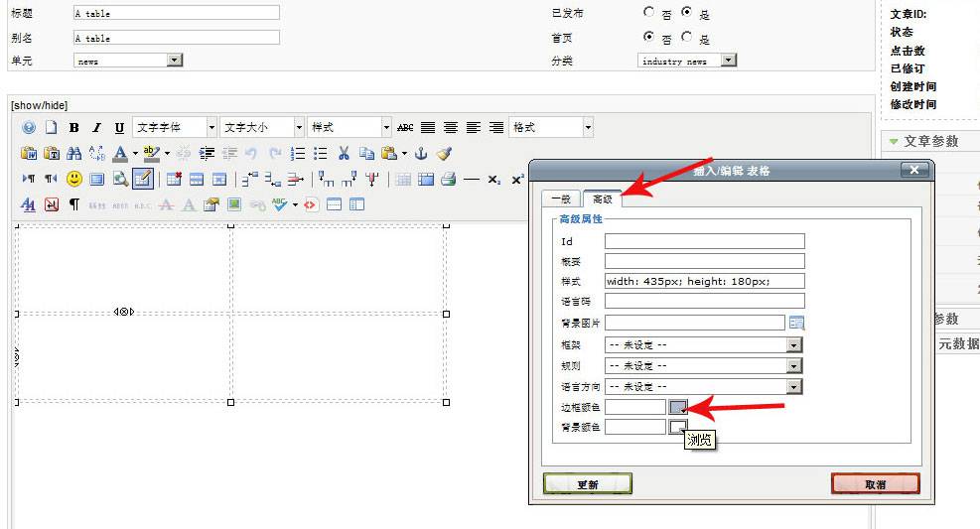
Task: Set 首页 (front page) to 是
Action: coord(686,37)
